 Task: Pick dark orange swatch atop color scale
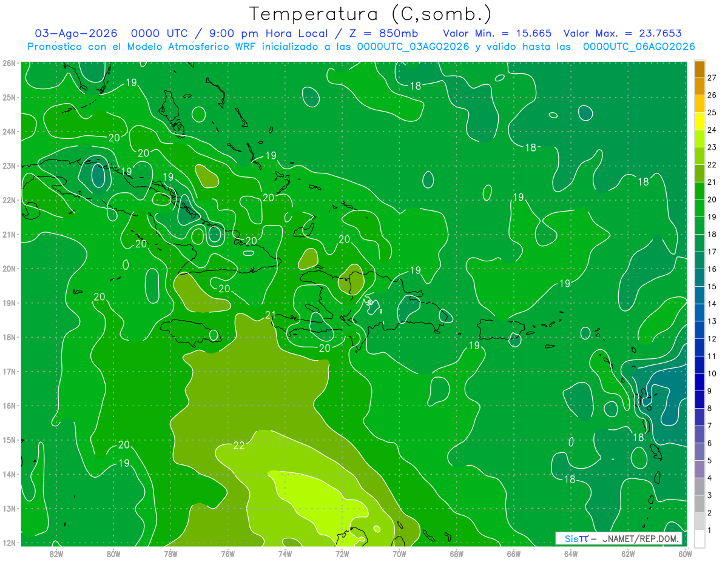699,69
